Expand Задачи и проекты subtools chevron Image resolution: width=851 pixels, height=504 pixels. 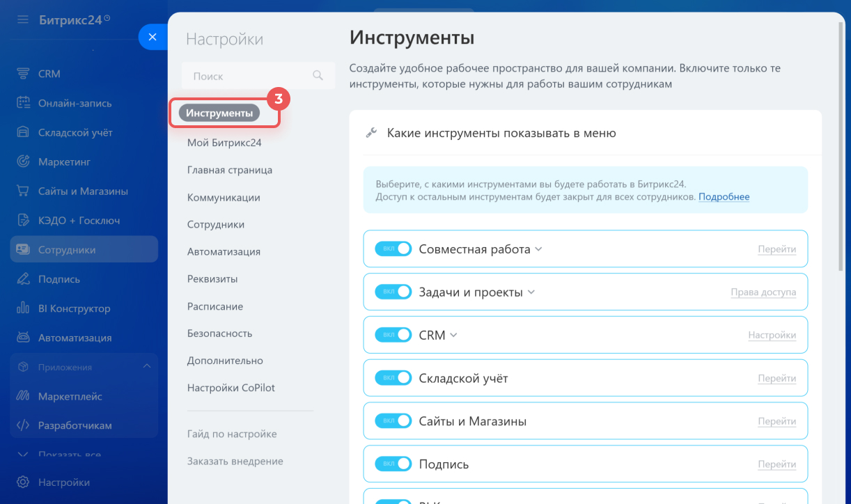tap(531, 292)
